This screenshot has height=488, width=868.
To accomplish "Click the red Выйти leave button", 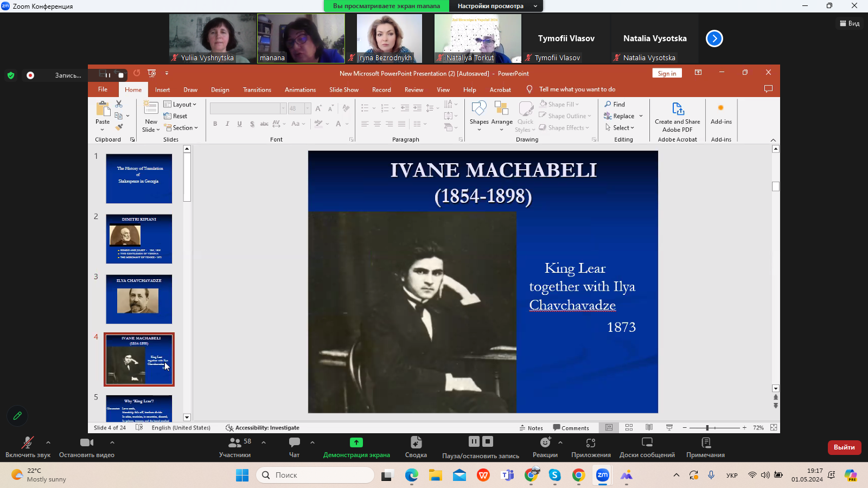I will coord(844,447).
